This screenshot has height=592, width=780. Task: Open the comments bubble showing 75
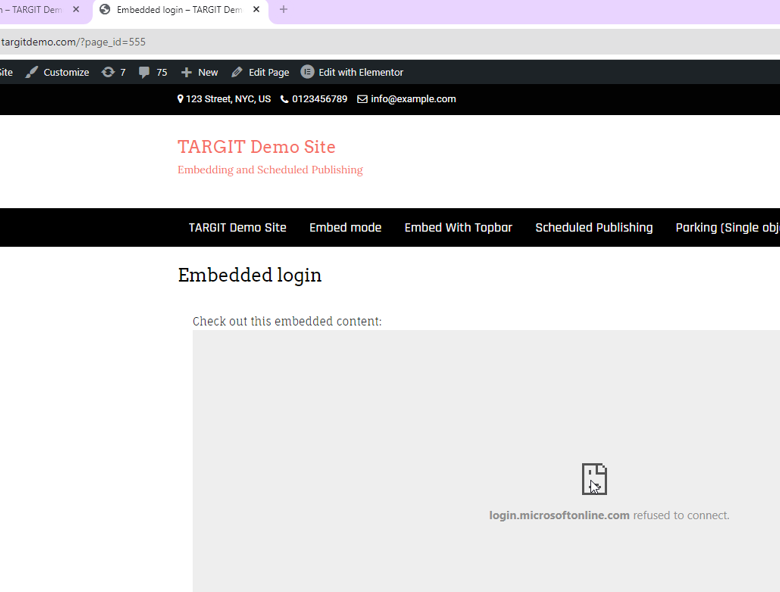[x=145, y=72]
